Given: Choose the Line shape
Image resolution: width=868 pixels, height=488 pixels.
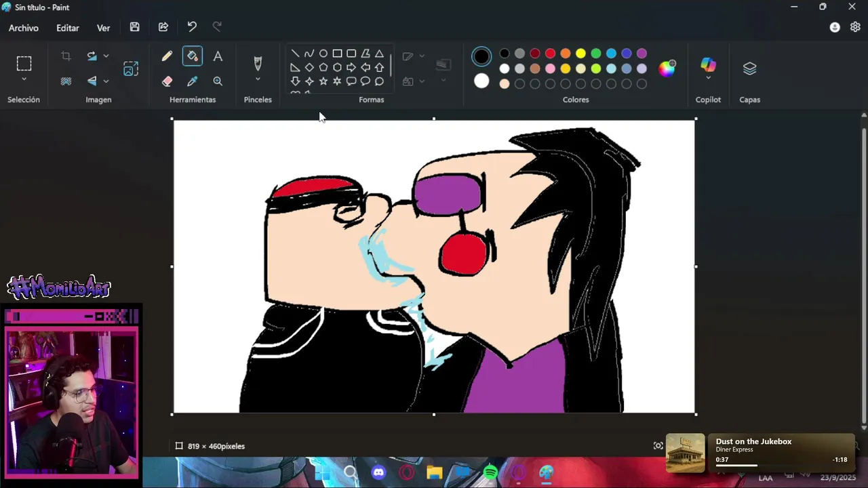Looking at the screenshot, I should tap(295, 54).
